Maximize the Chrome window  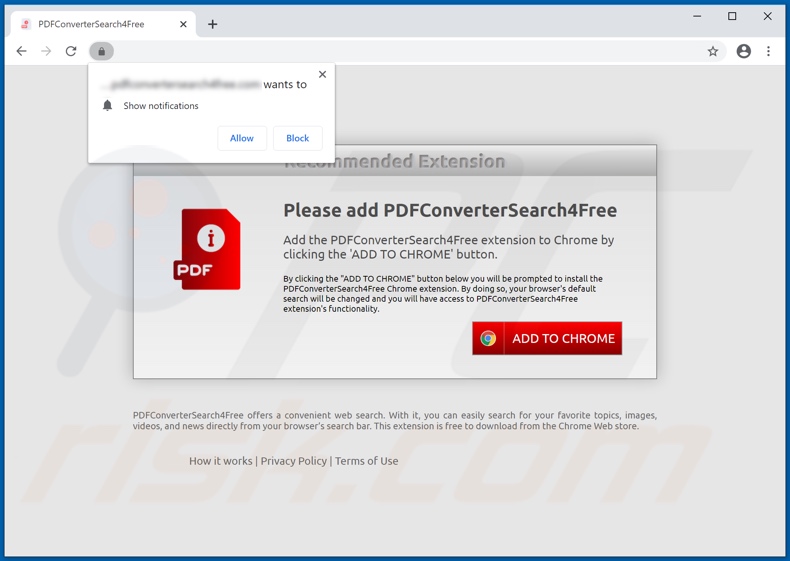pyautogui.click(x=732, y=16)
